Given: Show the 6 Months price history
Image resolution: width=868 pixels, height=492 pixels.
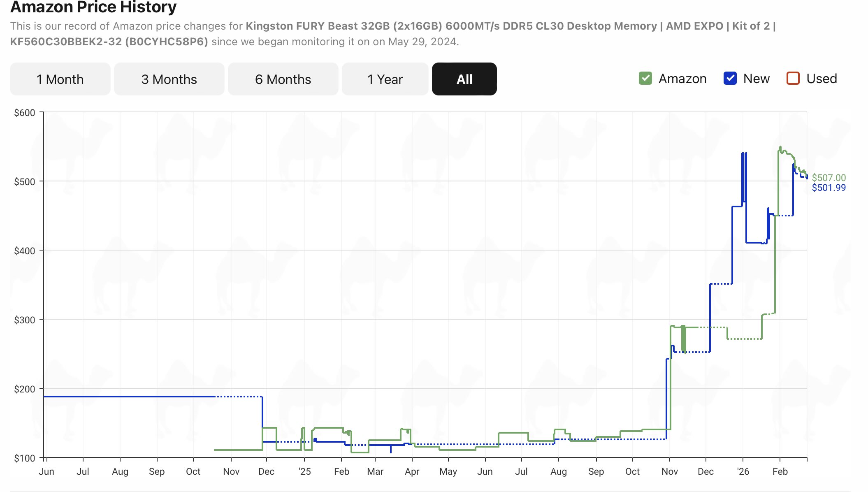Looking at the screenshot, I should (283, 79).
